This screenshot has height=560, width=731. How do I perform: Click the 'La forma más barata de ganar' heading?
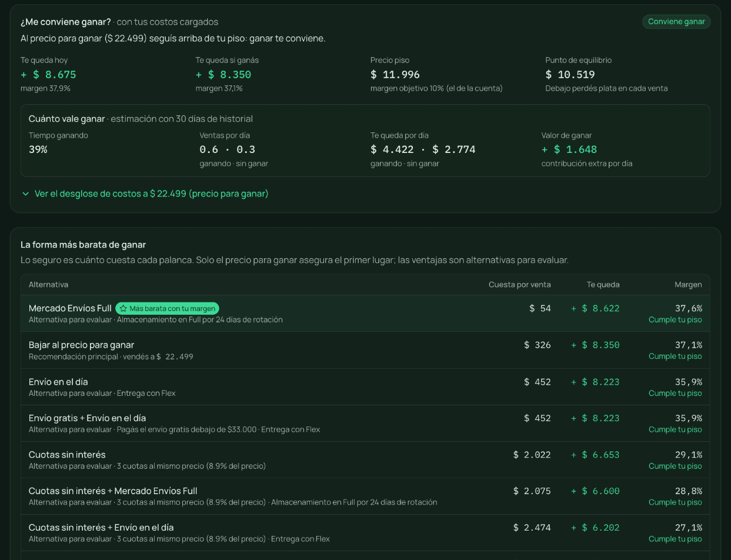pyautogui.click(x=83, y=245)
